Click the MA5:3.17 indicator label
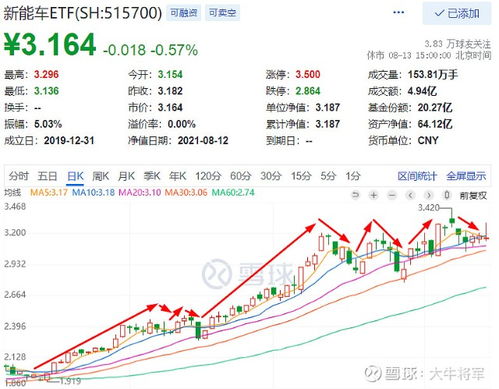The width and height of the screenshot is (499, 389). tap(49, 193)
